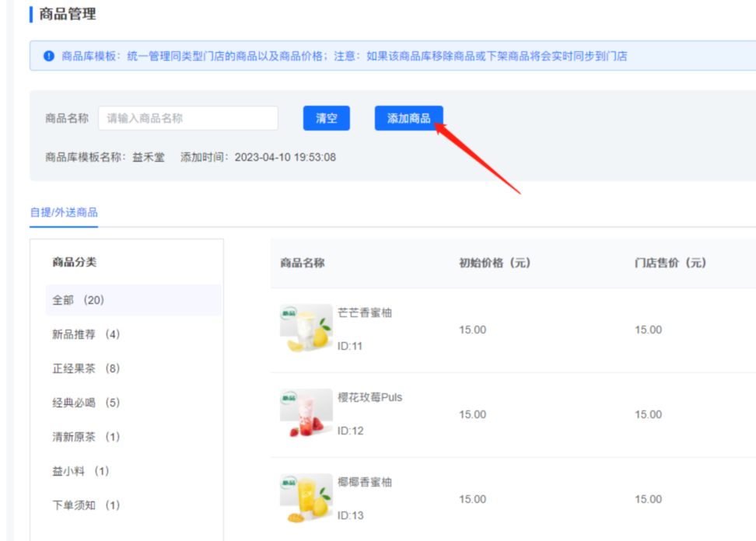
Task: Click 门店售价 15.00 in 樱花玫莓Puls row
Action: coord(649,414)
